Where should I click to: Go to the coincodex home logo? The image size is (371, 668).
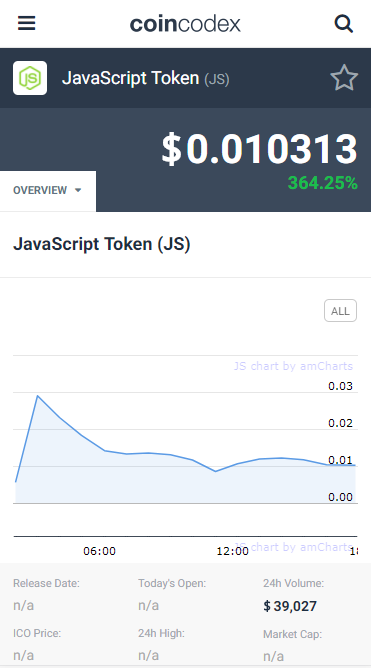tap(185, 24)
